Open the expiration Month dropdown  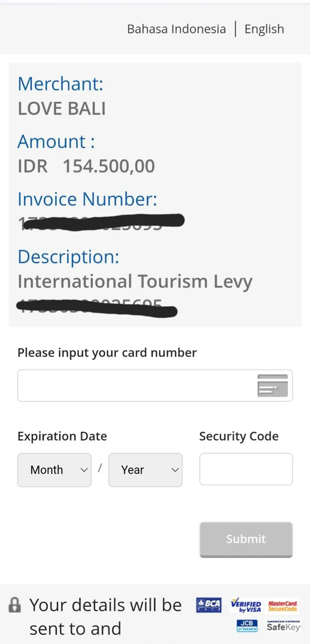click(x=54, y=470)
